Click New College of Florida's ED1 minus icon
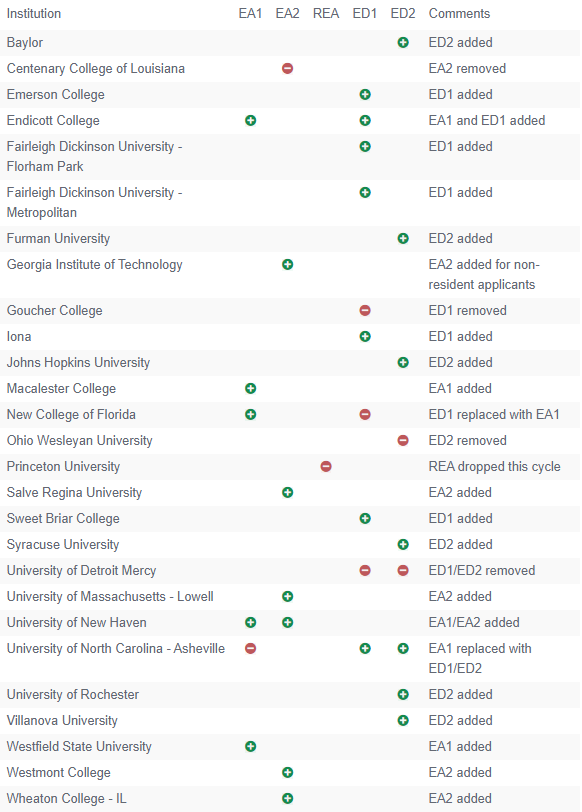Viewport: 582px width, 812px height. pos(365,415)
